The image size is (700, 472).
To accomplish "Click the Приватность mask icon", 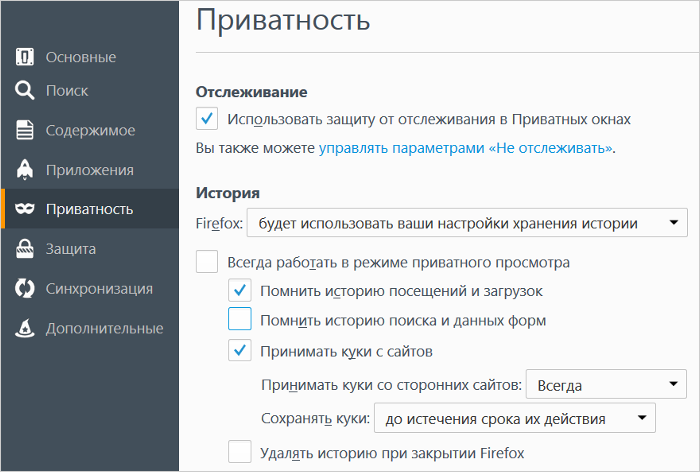I will (x=25, y=209).
